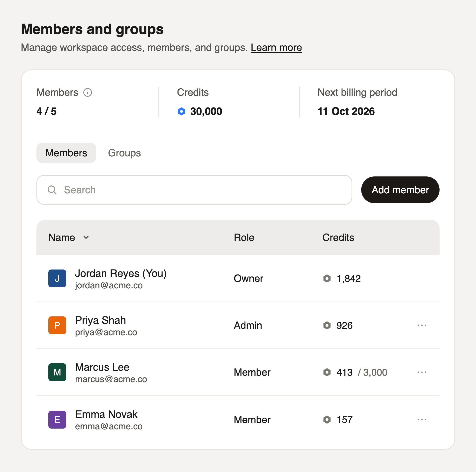476x472 pixels.
Task: Toggle the Name column sort chevron
Action: click(86, 237)
